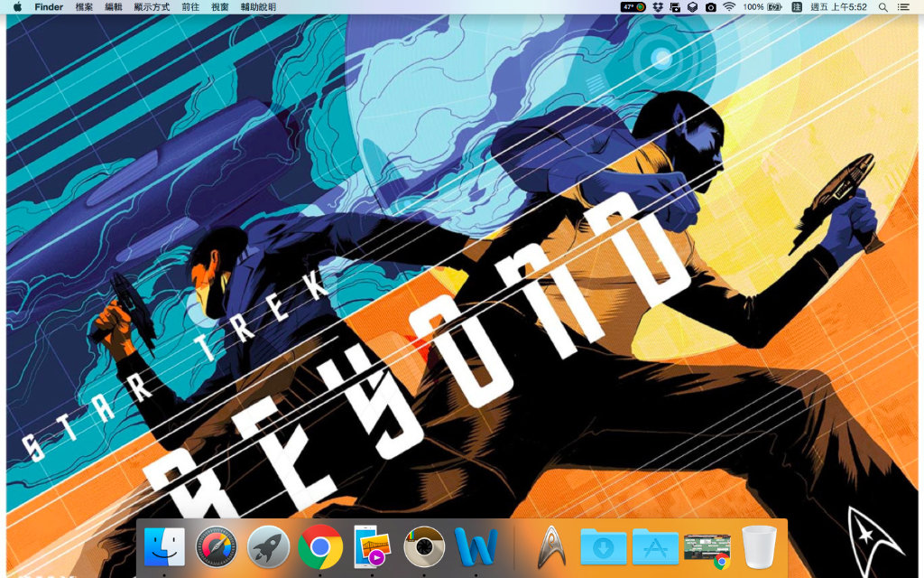Open the 編輯 menu
This screenshot has height=578, width=924.
[x=114, y=7]
